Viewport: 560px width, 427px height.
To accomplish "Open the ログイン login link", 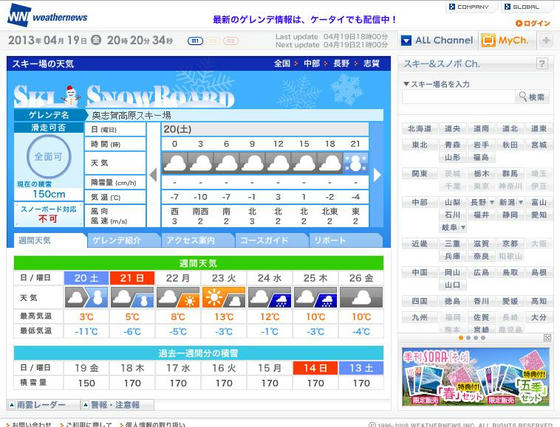I will point(532,23).
